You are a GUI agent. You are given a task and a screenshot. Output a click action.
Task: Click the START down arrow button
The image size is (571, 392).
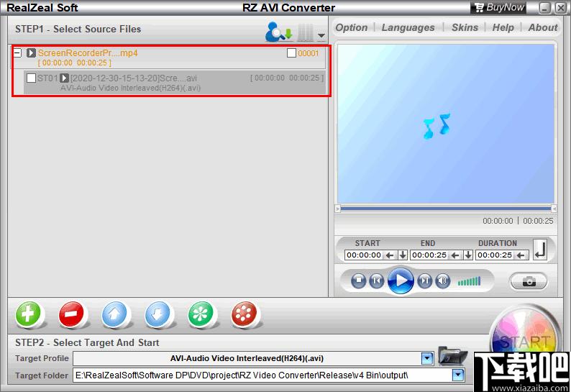point(403,255)
